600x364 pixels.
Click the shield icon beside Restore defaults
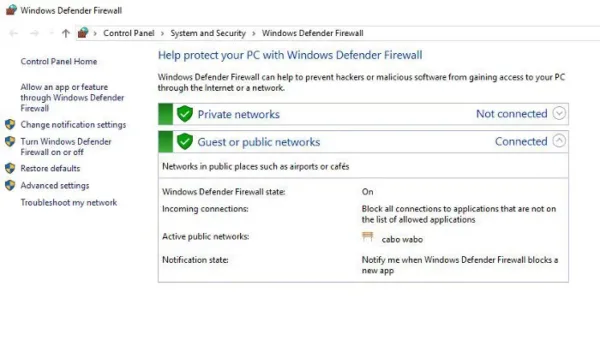pyautogui.click(x=10, y=168)
